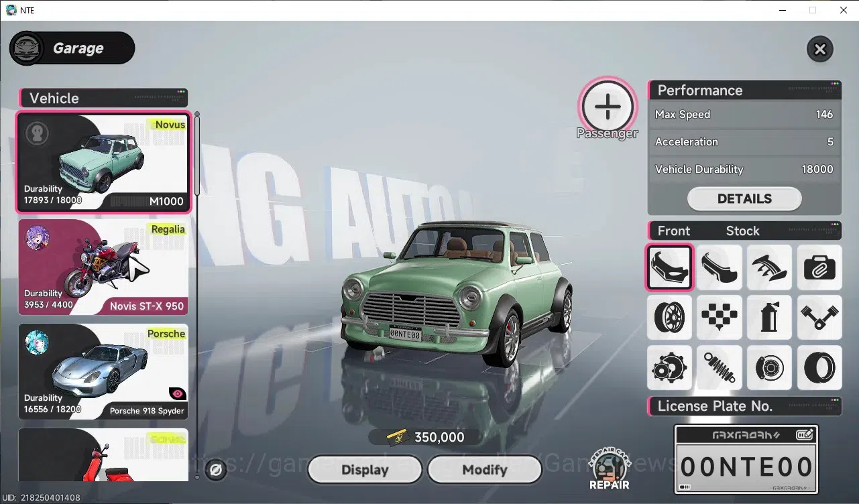Viewport: 859px width, 504px height.
Task: Click the empty driver slot on Novus card
Action: (x=38, y=133)
